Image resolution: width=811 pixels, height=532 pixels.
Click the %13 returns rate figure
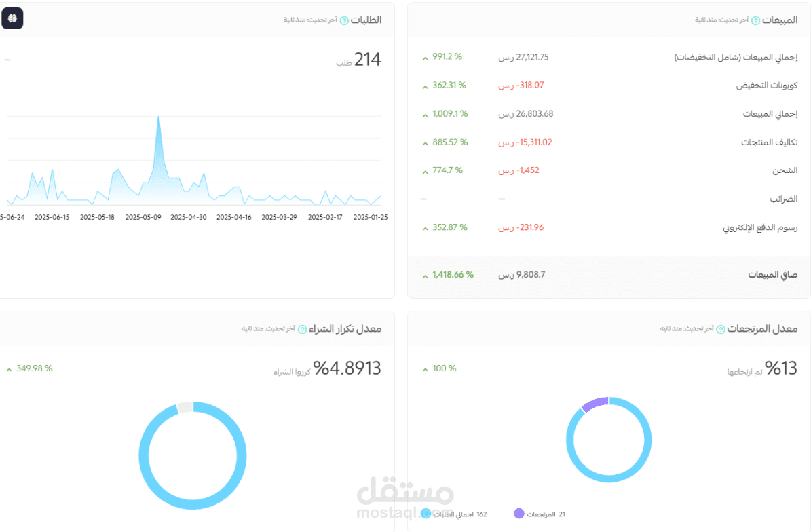coord(781,368)
